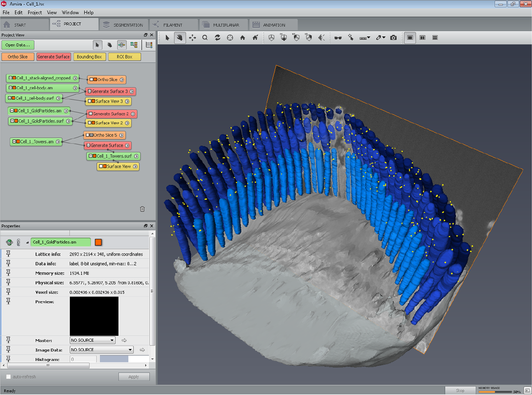Click the Home view icon
The width and height of the screenshot is (532, 395).
click(x=242, y=38)
